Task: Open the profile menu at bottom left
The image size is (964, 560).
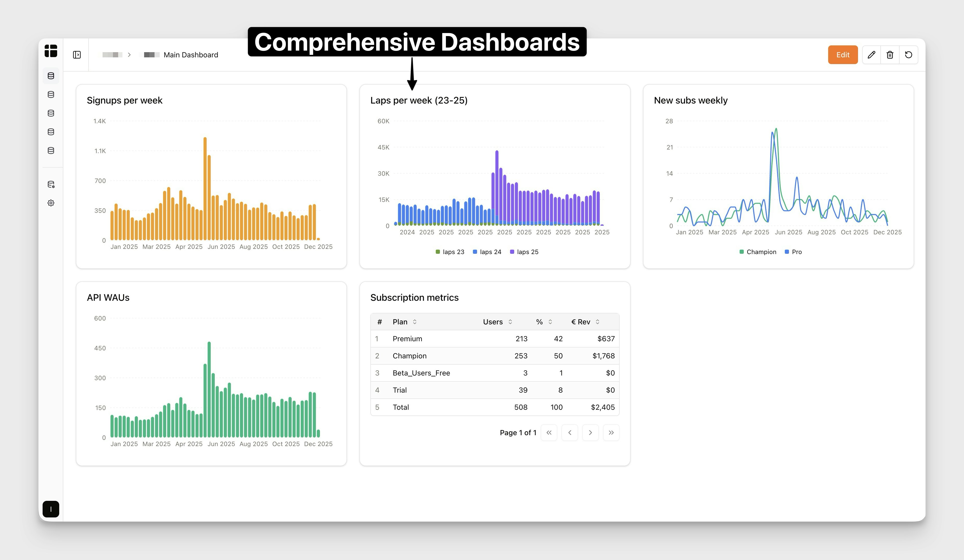Action: click(x=51, y=509)
